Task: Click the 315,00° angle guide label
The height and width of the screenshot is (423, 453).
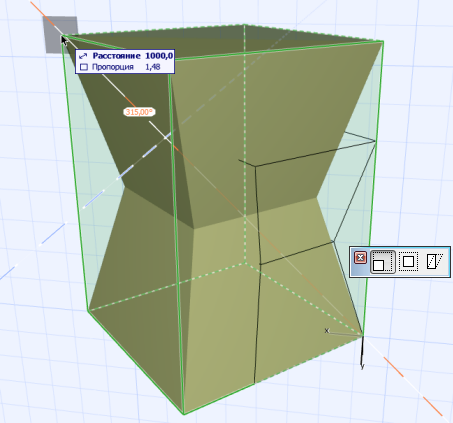Action: (139, 112)
